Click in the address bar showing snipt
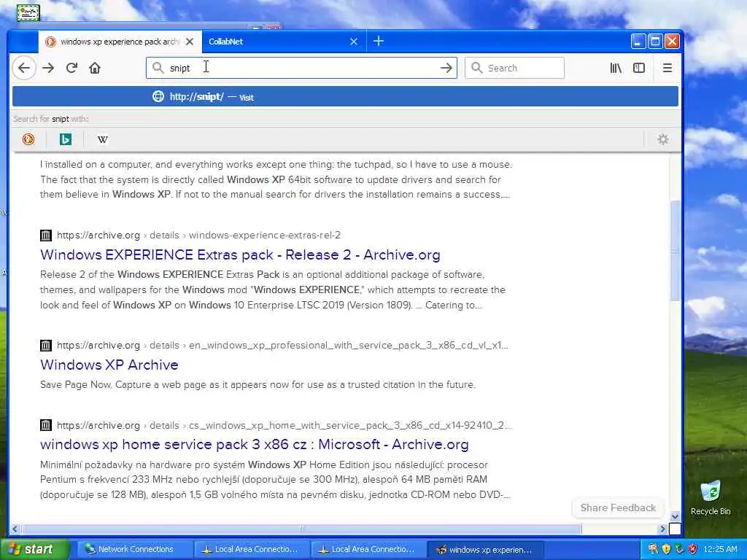 (301, 68)
